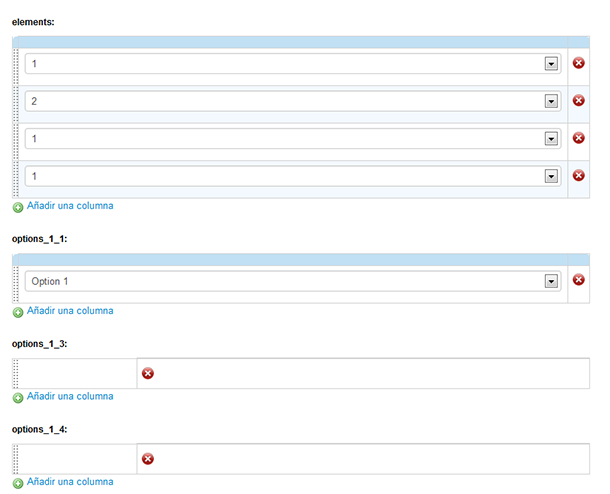Viewport: 610px width, 494px height.
Task: Delete third elements row via red X
Action: pyautogui.click(x=578, y=138)
